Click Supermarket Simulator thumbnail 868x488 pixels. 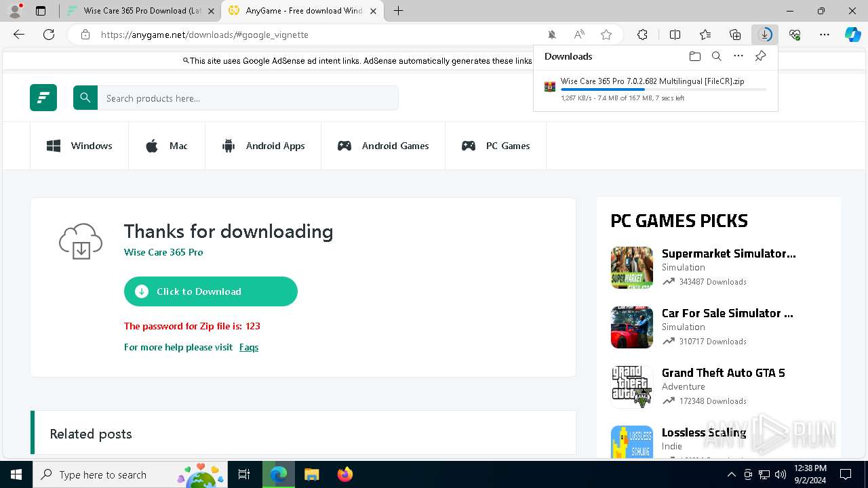632,268
